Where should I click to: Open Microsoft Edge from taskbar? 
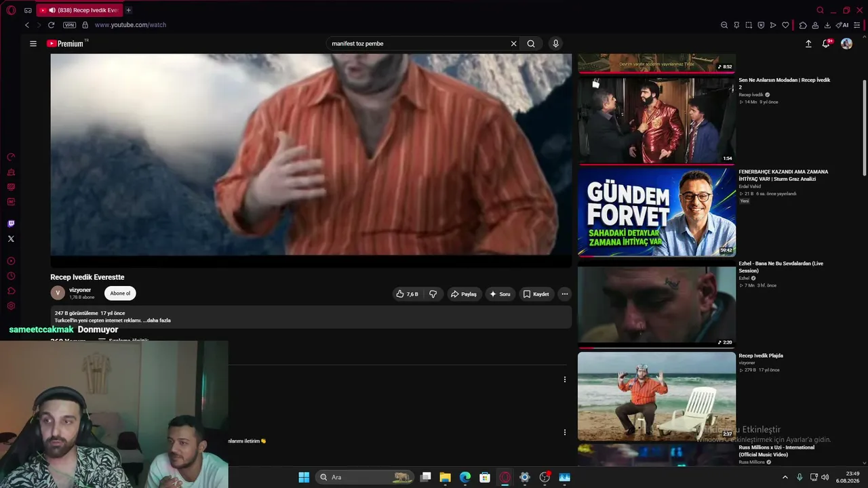click(465, 477)
